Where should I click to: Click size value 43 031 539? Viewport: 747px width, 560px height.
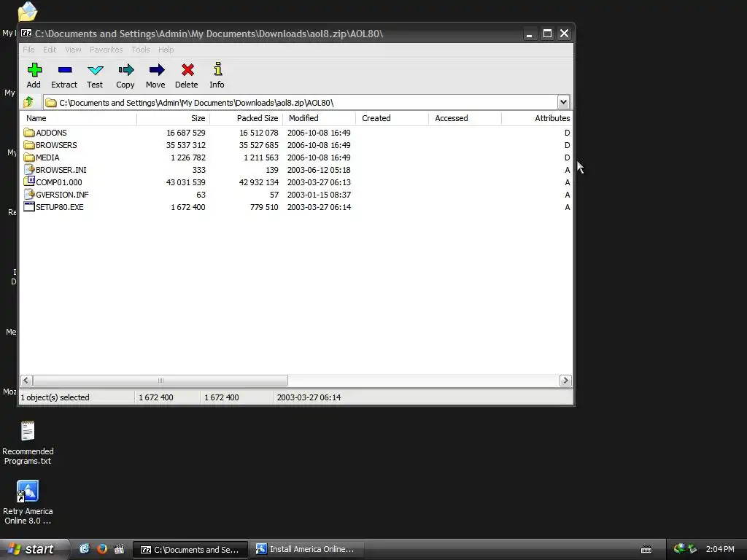186,182
